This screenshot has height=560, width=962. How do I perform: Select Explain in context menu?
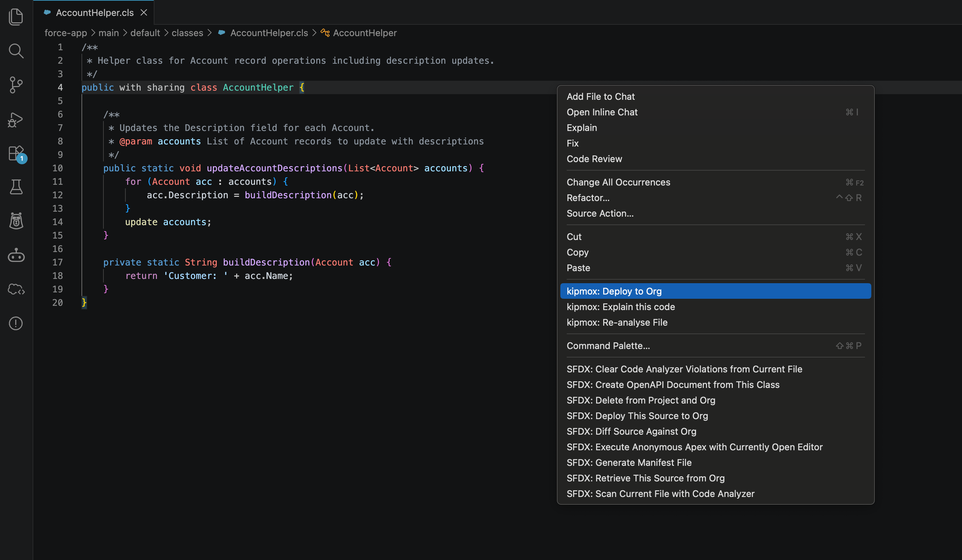[x=715, y=128]
